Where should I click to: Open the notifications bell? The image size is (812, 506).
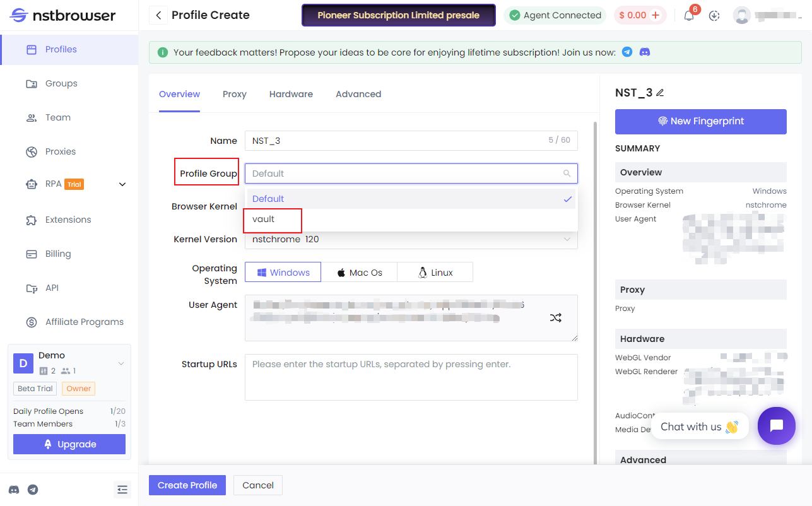[x=688, y=15]
